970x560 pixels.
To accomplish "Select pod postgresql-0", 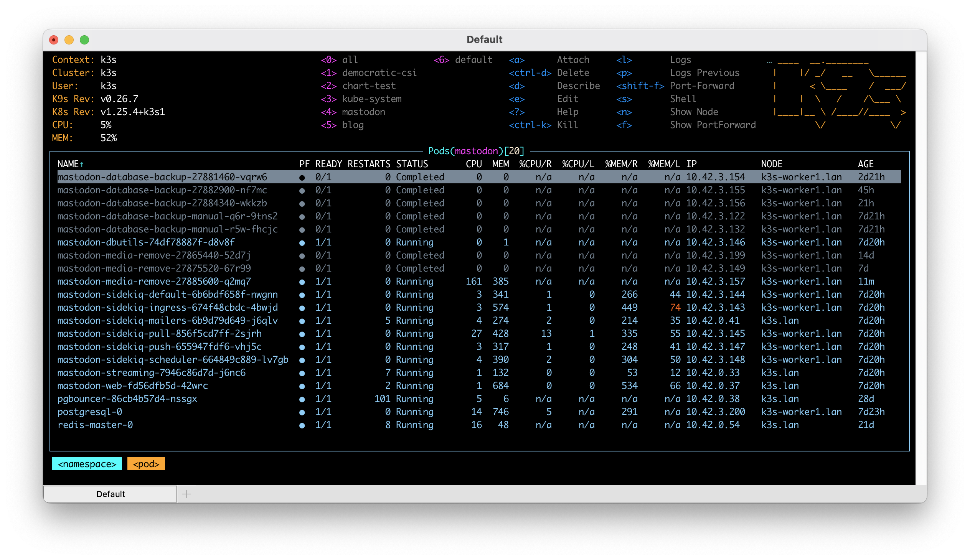I will pos(478,412).
